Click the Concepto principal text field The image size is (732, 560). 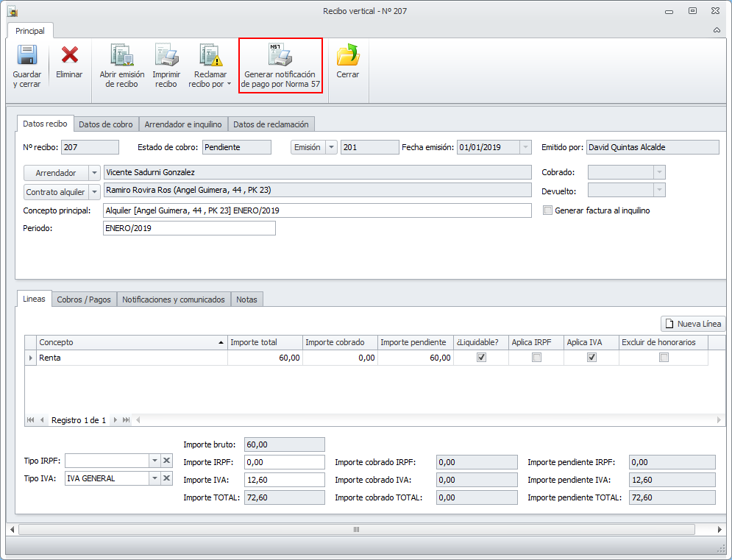click(x=316, y=211)
